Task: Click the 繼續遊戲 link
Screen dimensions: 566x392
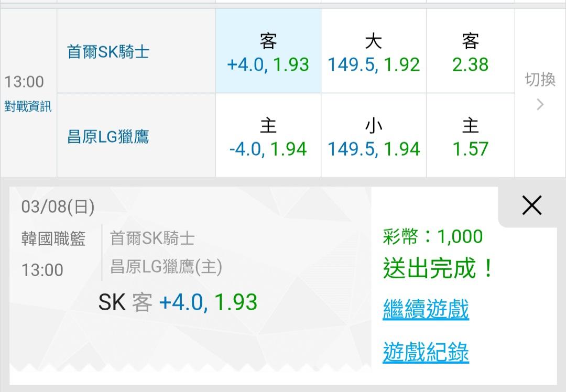Action: (x=426, y=309)
